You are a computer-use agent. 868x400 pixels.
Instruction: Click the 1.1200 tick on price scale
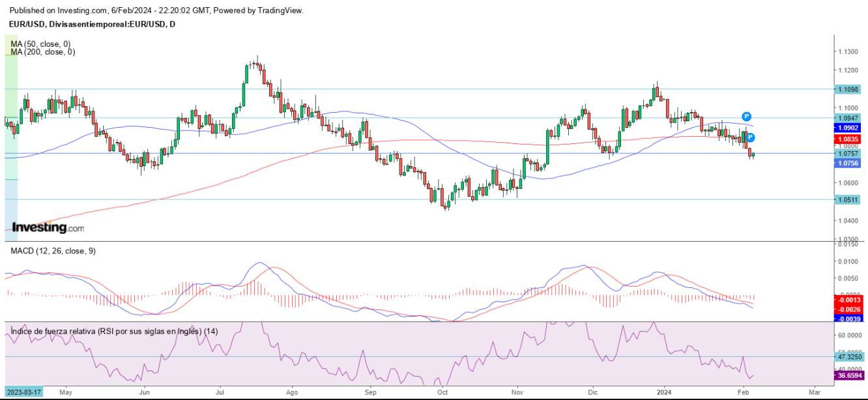849,70
